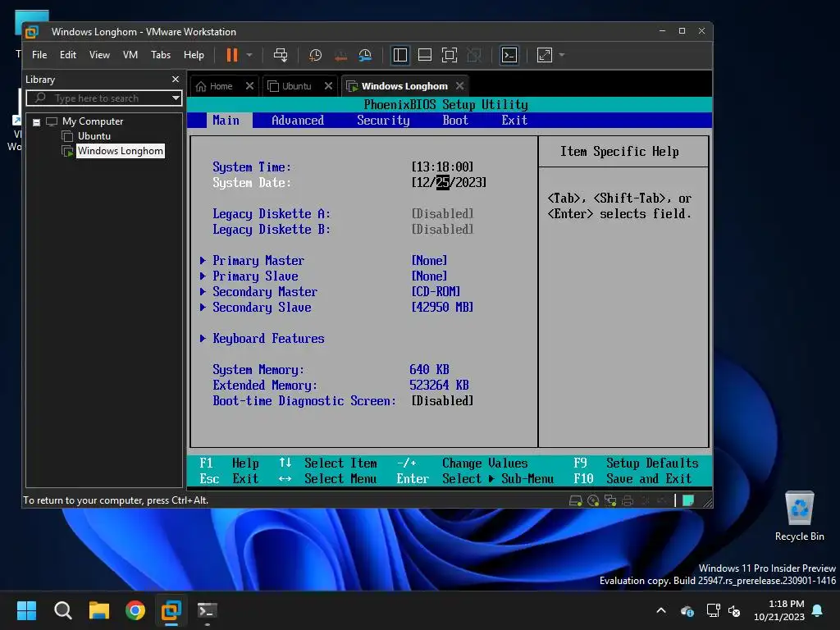The height and width of the screenshot is (630, 840).
Task: Open the notification bell in taskbar
Action: coord(818,610)
